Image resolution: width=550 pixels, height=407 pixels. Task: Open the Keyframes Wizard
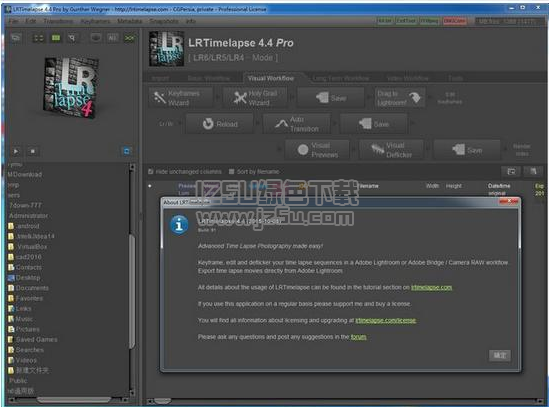click(181, 98)
